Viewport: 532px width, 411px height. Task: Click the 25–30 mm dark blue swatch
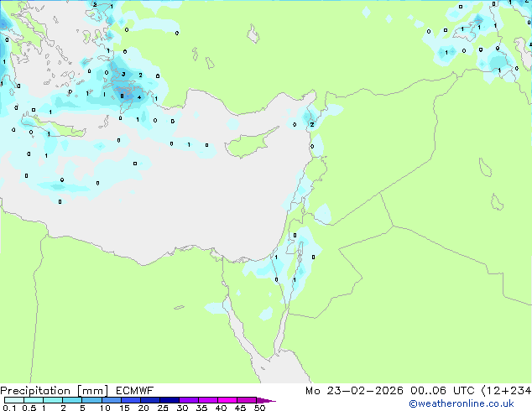pos(169,400)
